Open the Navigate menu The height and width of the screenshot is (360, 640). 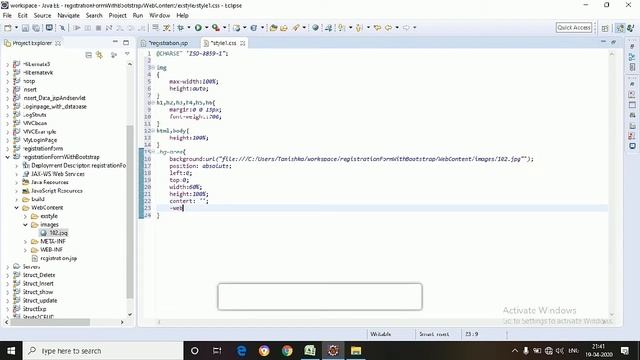pyautogui.click(x=68, y=15)
